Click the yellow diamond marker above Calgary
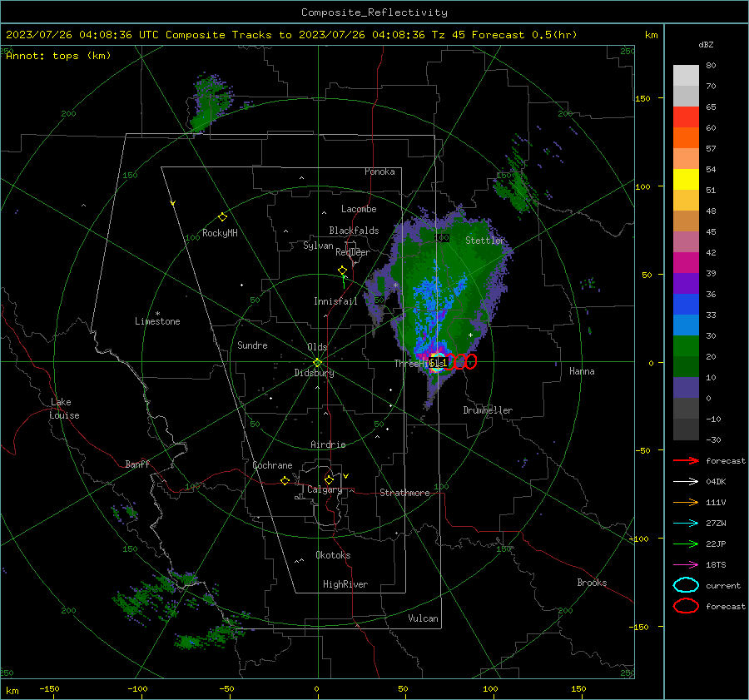The width and height of the screenshot is (749, 700). pos(329,479)
